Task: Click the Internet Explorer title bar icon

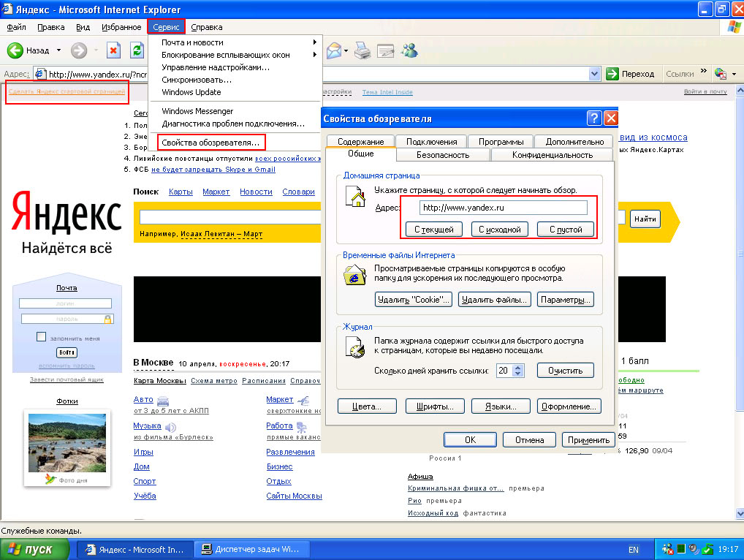Action: [x=7, y=9]
